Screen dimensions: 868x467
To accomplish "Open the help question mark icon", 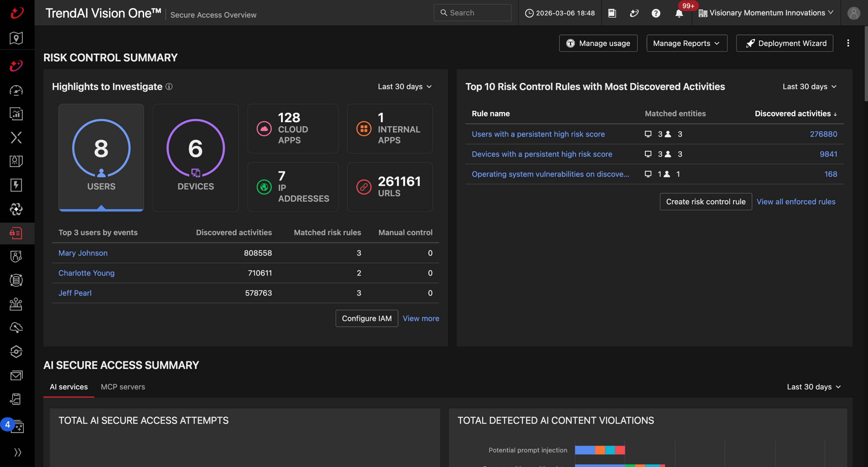I will pos(656,13).
